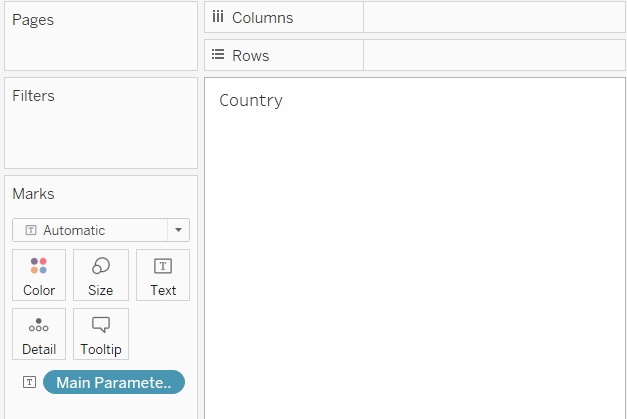Viewport: 627px width, 419px height.
Task: Open the Tooltip editor button
Action: pyautogui.click(x=101, y=334)
